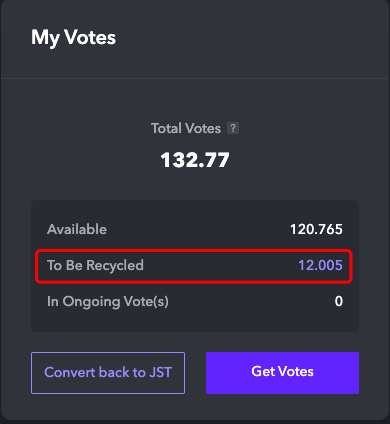This screenshot has height=424, width=390.
Task: Click the My Votes heading
Action: pyautogui.click(x=73, y=38)
